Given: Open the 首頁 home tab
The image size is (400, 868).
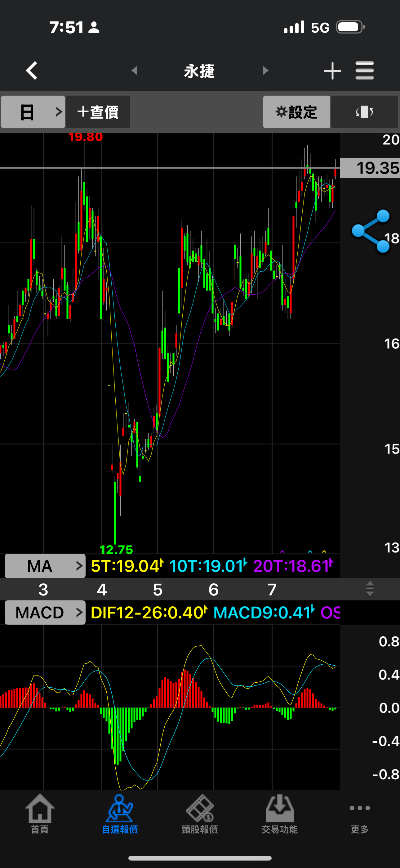Looking at the screenshot, I should click(40, 814).
